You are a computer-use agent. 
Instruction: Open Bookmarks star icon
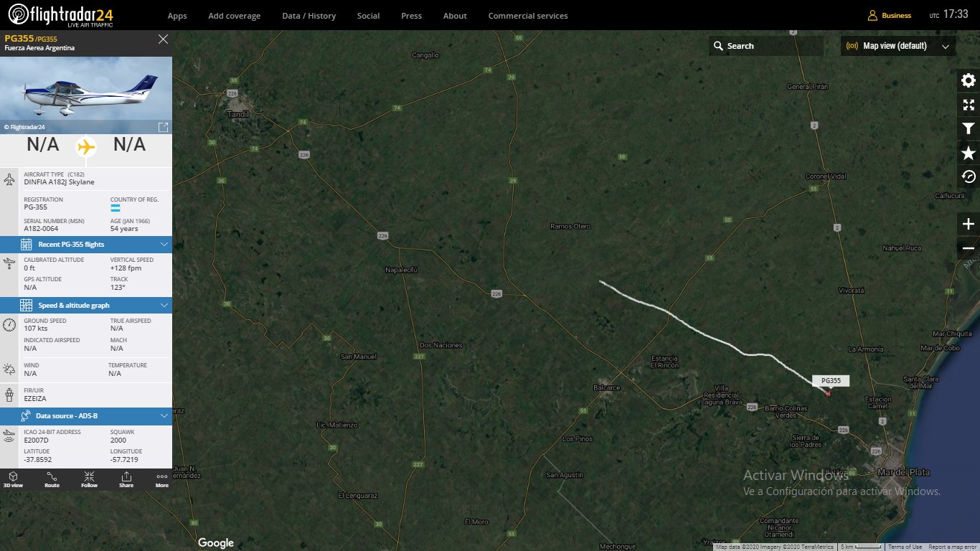[x=969, y=153]
